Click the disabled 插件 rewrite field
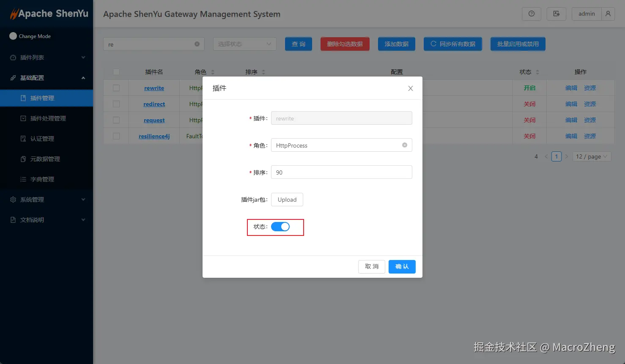This screenshot has height=364, width=625. (x=341, y=118)
